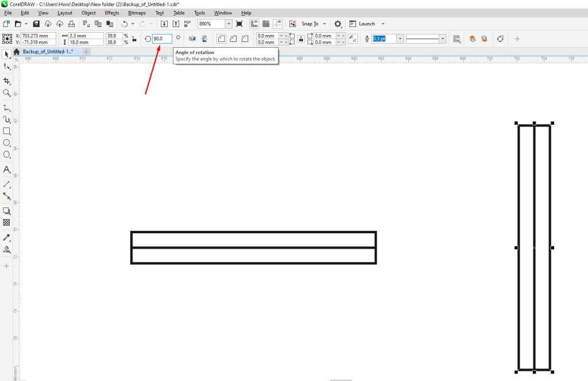Expand the outline width dropdown
This screenshot has width=588, height=381.
400,38
